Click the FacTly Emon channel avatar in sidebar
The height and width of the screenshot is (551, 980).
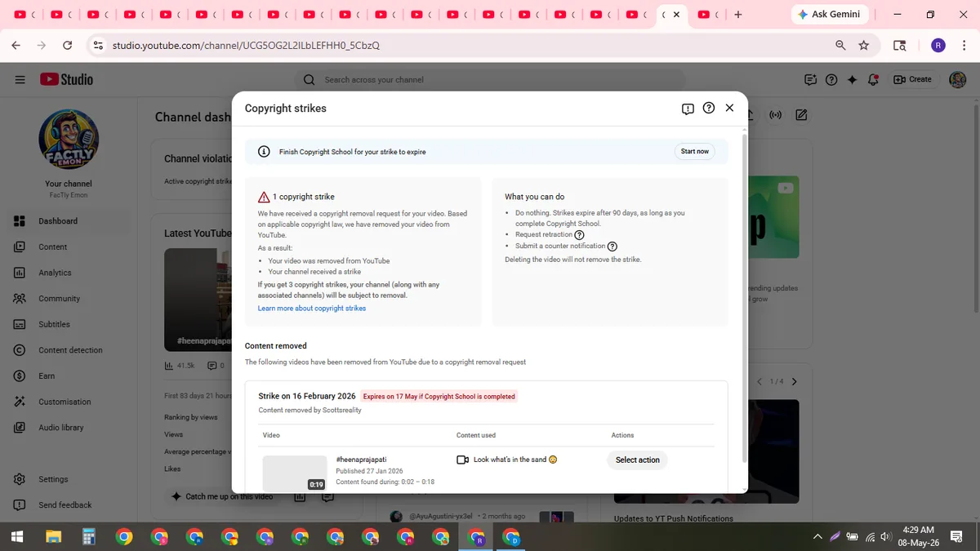coord(69,139)
